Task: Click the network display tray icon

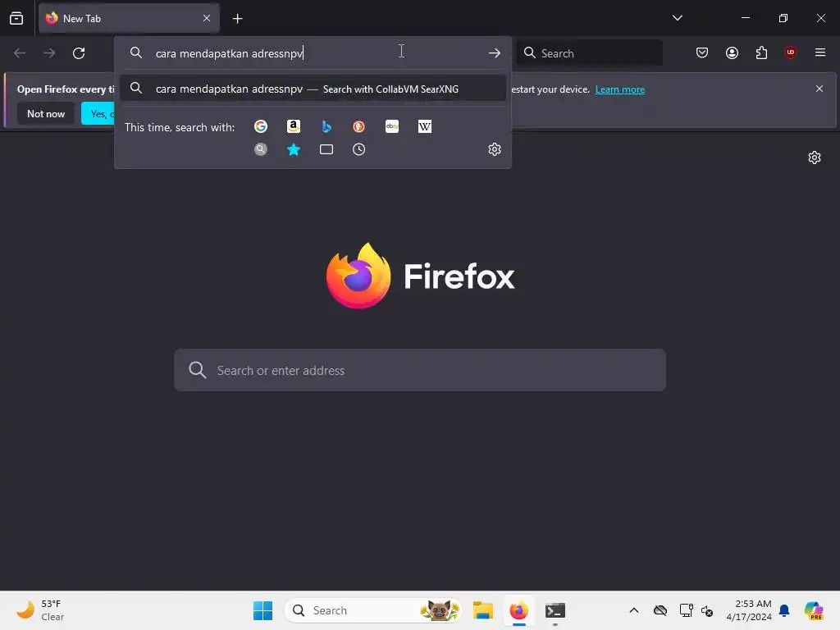Action: pos(686,610)
